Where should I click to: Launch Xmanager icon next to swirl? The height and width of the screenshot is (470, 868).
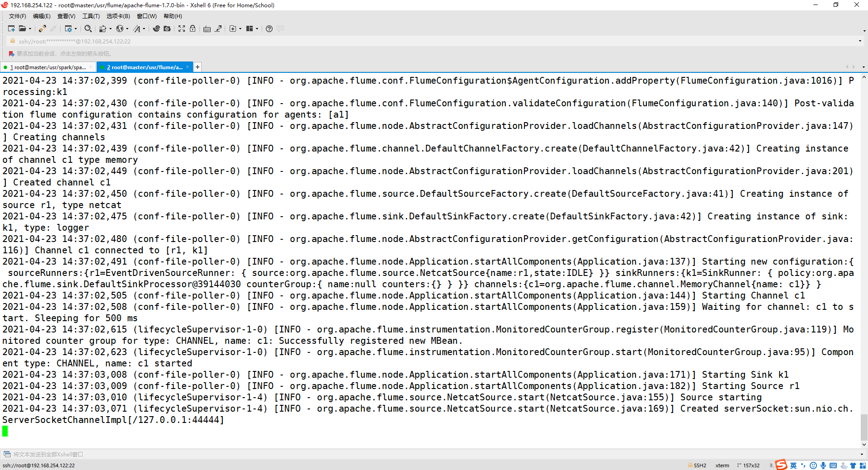pos(167,28)
